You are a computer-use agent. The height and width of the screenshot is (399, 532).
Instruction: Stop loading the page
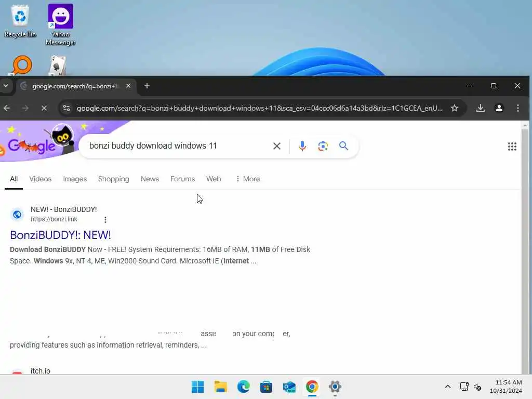coord(44,108)
